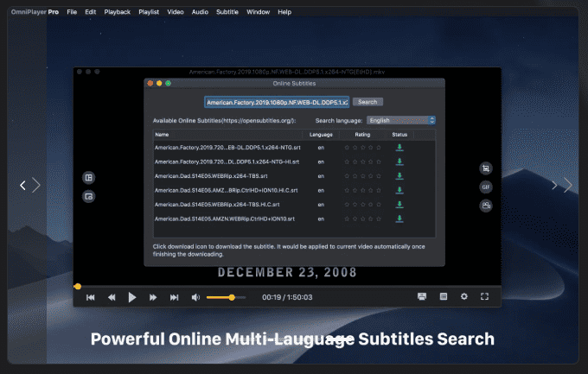Click the yellow playback progress handle
Image resolution: width=588 pixels, height=374 pixels.
(78, 287)
